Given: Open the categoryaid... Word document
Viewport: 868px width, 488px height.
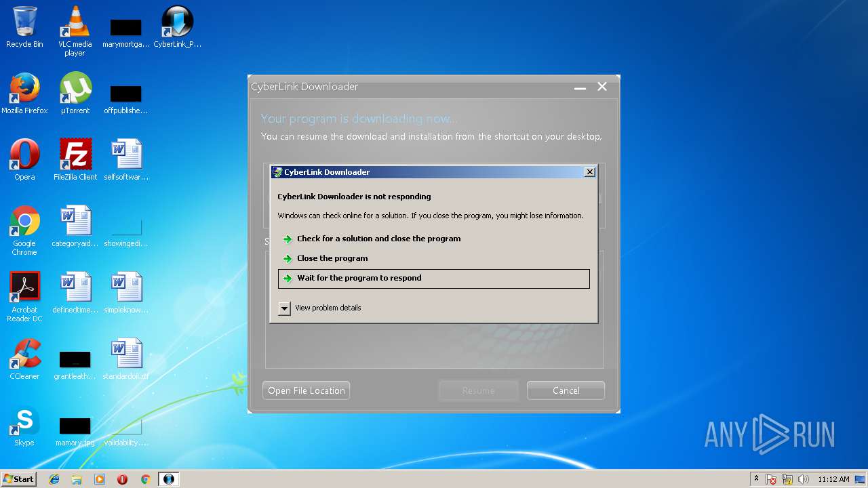Looking at the screenshot, I should tap(75, 226).
